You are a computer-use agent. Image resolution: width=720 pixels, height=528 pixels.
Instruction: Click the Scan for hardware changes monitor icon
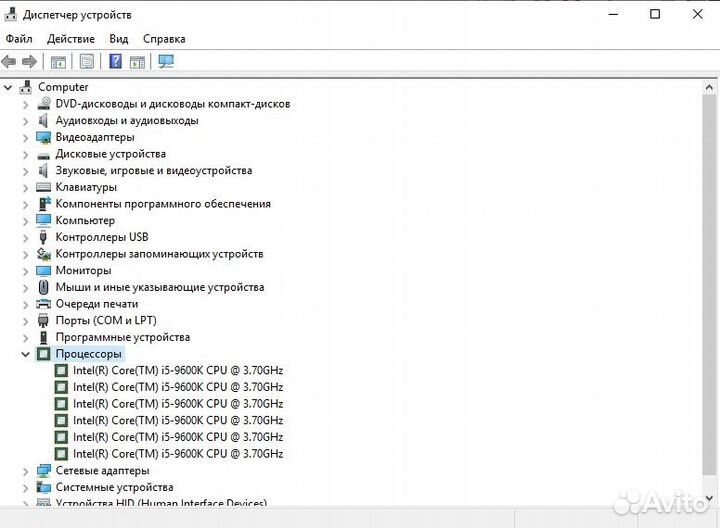pos(166,61)
